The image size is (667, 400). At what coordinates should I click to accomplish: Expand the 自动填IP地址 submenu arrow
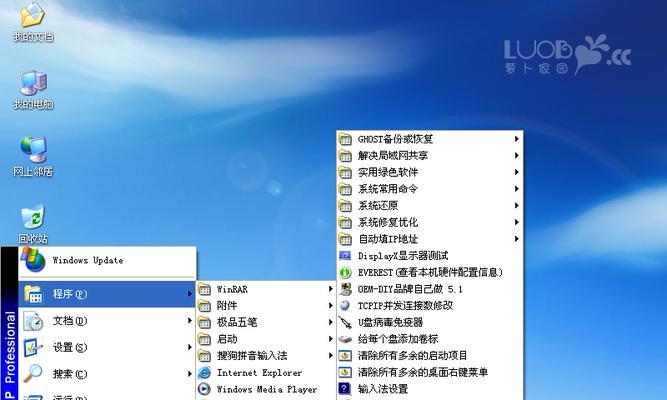[x=516, y=239]
